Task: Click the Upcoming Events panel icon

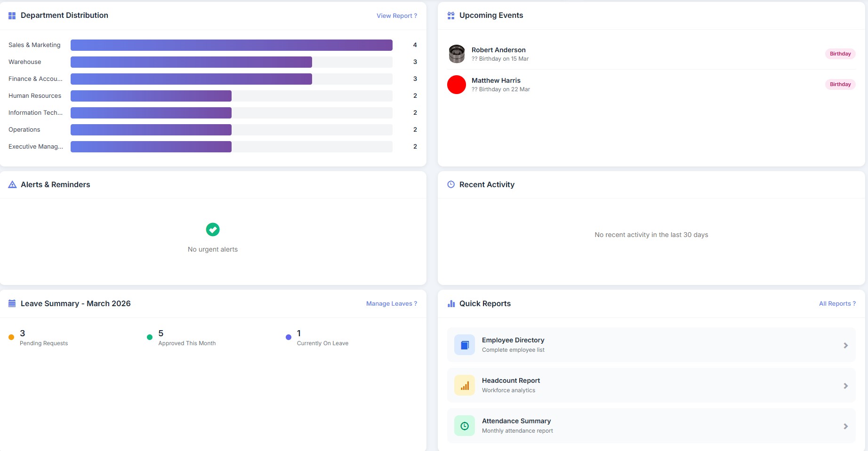Action: (x=450, y=15)
